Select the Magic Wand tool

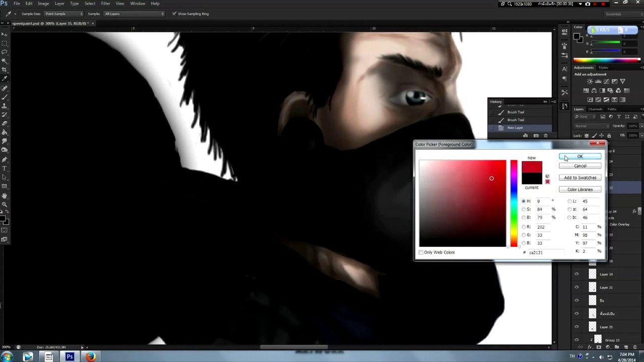click(5, 61)
